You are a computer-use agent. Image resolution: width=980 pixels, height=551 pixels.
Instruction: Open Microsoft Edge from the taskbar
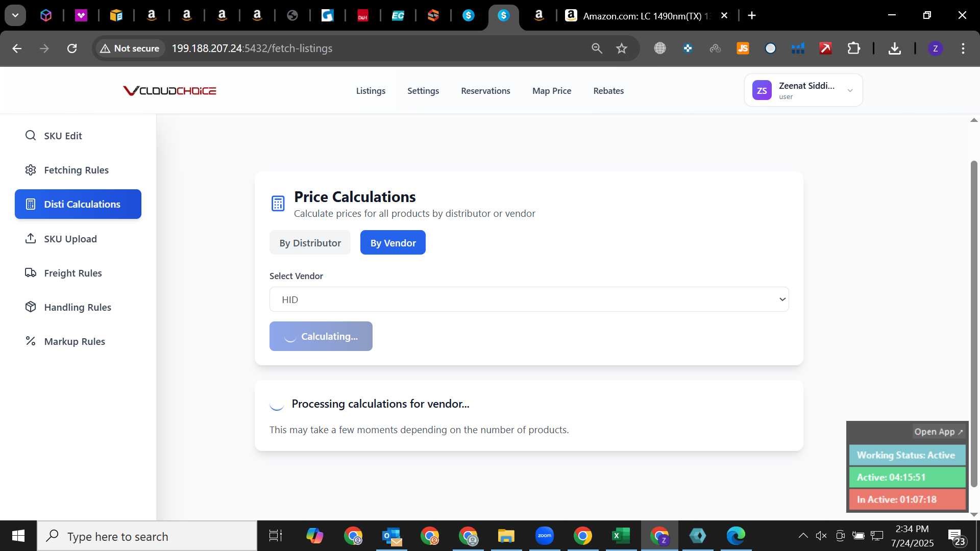tap(736, 536)
